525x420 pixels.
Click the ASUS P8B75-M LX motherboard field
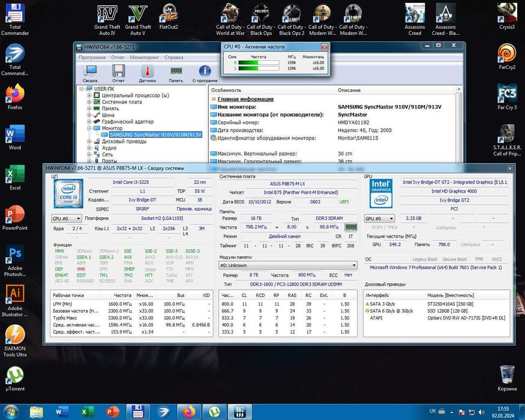(287, 184)
